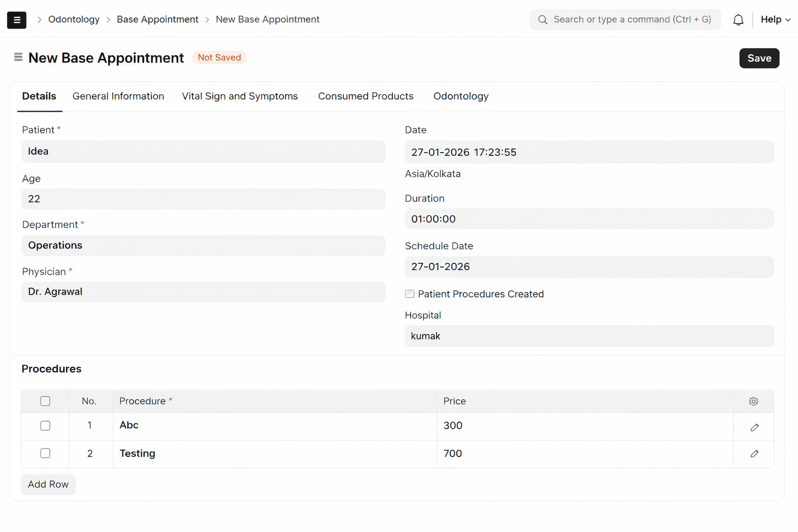The width and height of the screenshot is (798, 532).
Task: Open Vital Sign and Symptoms tab
Action: [x=240, y=96]
